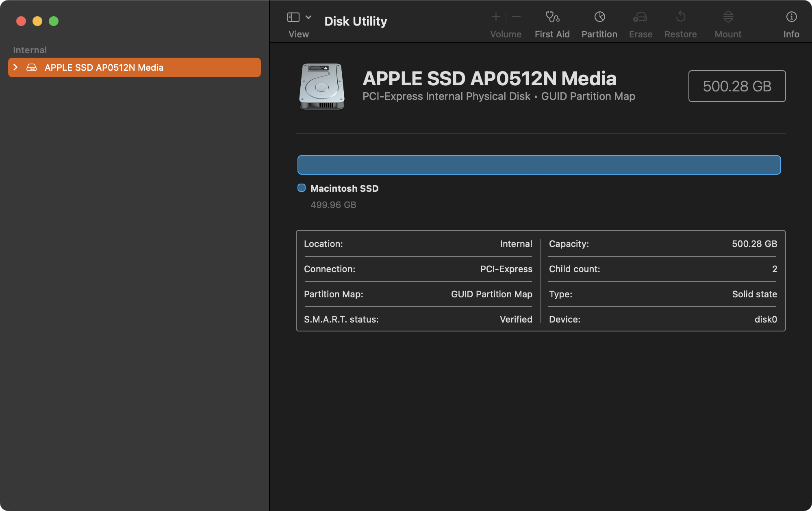Click the large hard drive image
Viewport: 812px width, 511px height.
click(x=322, y=86)
